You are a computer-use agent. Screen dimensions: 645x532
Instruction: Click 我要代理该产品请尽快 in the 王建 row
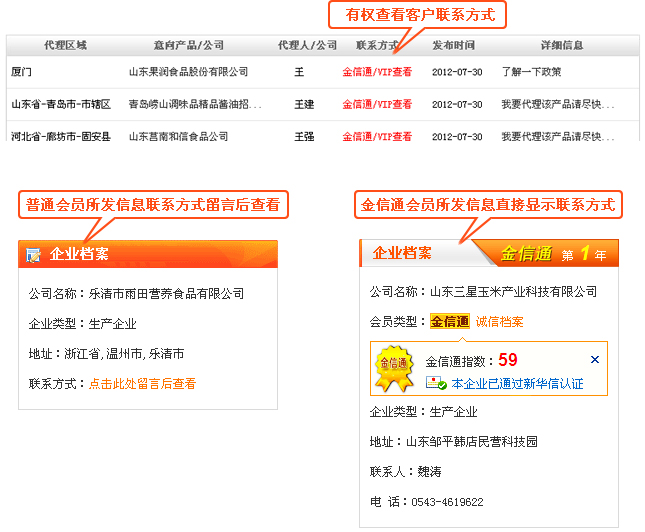pos(557,105)
